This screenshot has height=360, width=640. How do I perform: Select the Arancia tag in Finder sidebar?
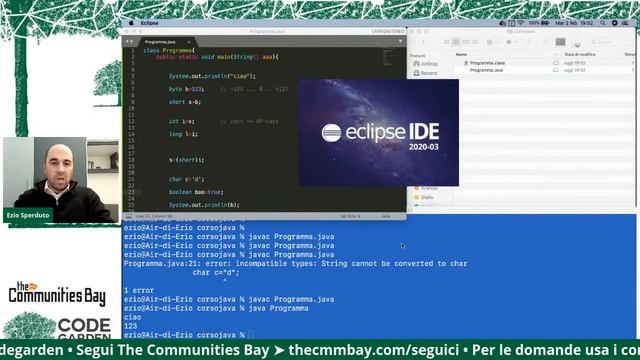(x=426, y=188)
